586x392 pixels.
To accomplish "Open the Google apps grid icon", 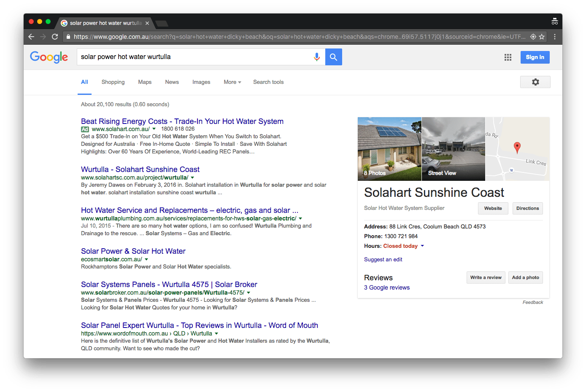I will [508, 57].
